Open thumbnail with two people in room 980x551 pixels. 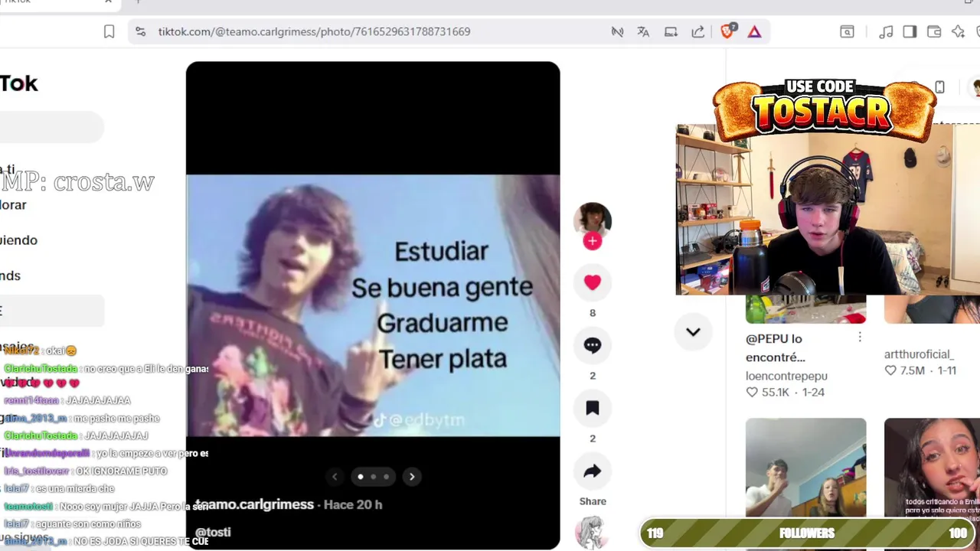pos(806,468)
